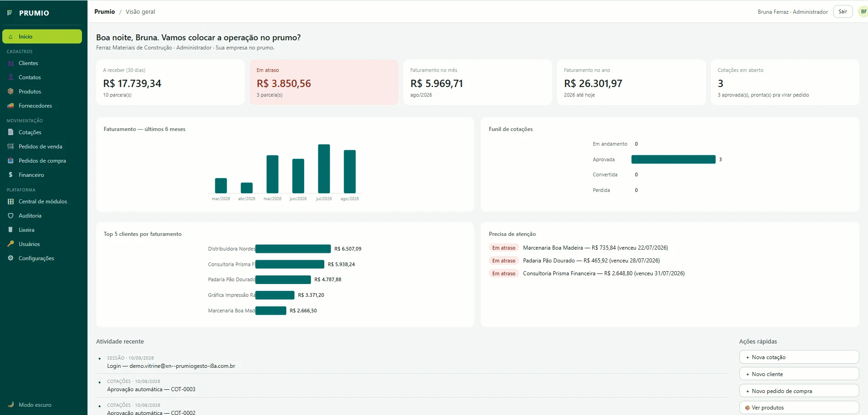Click the mai/2026 bar in revenue chart

tap(273, 174)
